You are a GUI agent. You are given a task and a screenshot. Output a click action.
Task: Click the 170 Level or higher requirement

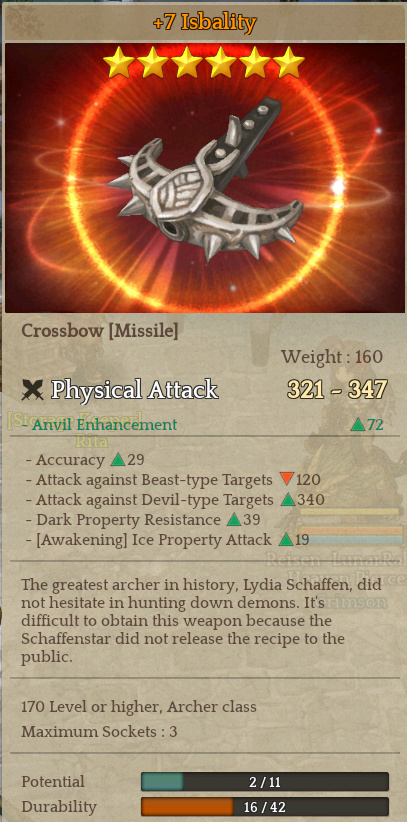point(139,707)
